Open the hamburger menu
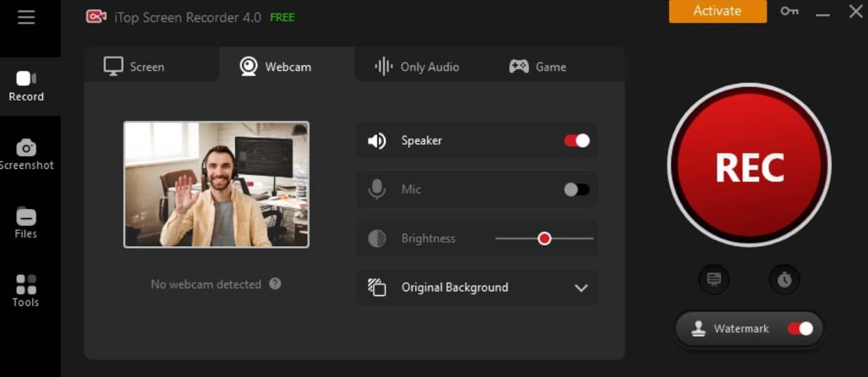868x377 pixels. (26, 17)
